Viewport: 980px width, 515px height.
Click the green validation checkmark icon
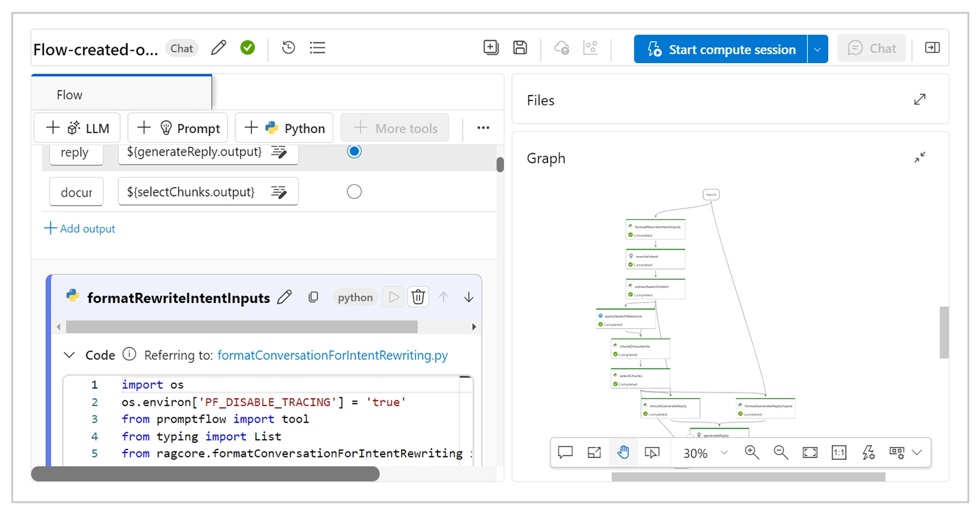pyautogui.click(x=247, y=48)
